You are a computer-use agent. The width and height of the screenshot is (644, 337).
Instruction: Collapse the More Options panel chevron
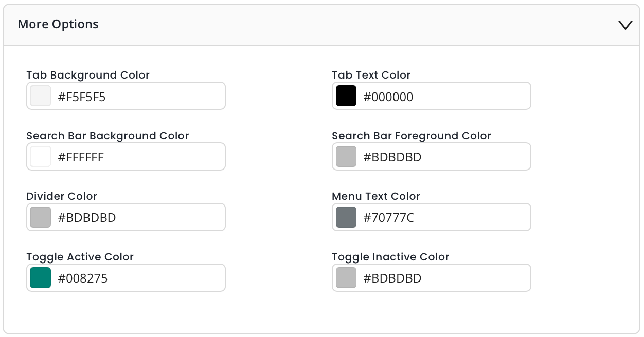pos(625,25)
